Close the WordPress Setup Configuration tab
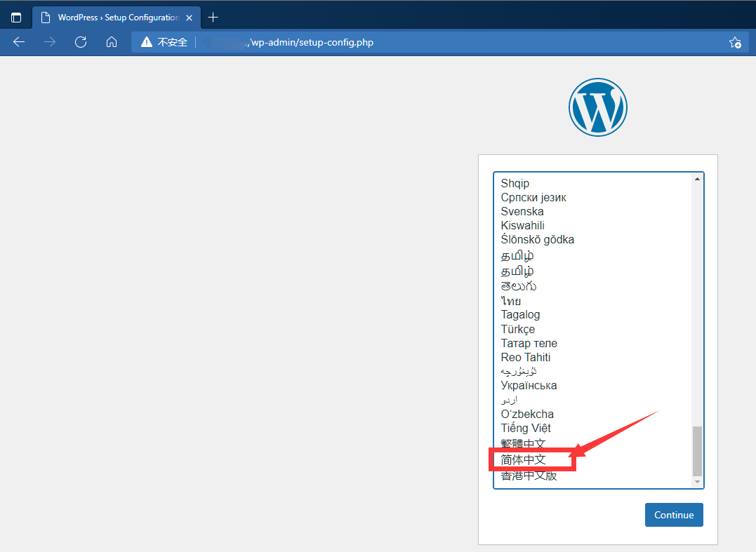This screenshot has width=756, height=552. [190, 18]
